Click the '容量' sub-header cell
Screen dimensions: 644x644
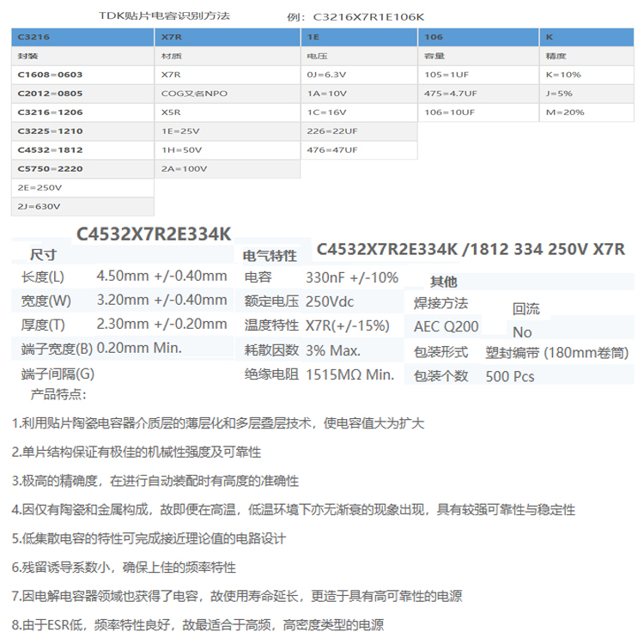click(478, 56)
